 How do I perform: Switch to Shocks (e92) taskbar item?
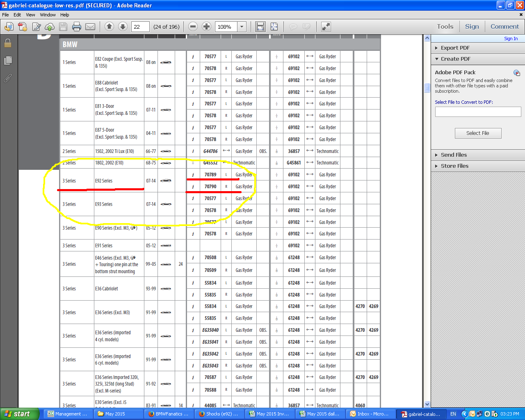point(220,414)
